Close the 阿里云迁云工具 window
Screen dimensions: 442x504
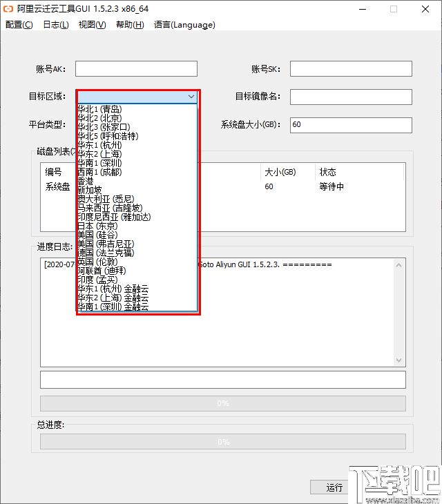425,9
